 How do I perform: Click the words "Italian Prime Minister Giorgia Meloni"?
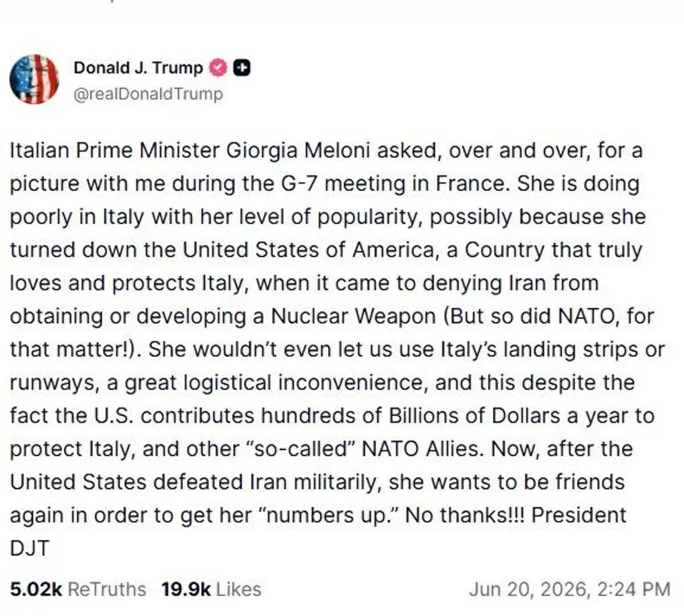pyautogui.click(x=190, y=150)
